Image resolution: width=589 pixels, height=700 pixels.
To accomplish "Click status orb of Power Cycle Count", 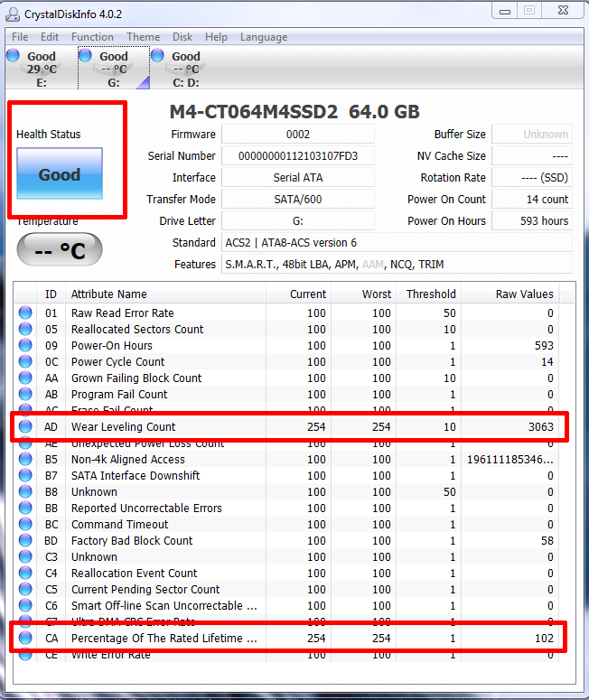I will point(25,361).
